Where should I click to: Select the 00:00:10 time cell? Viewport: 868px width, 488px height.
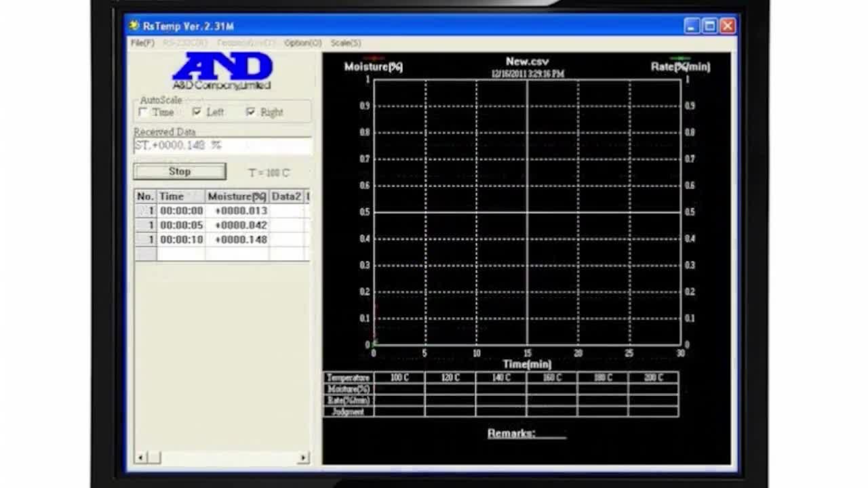click(181, 239)
